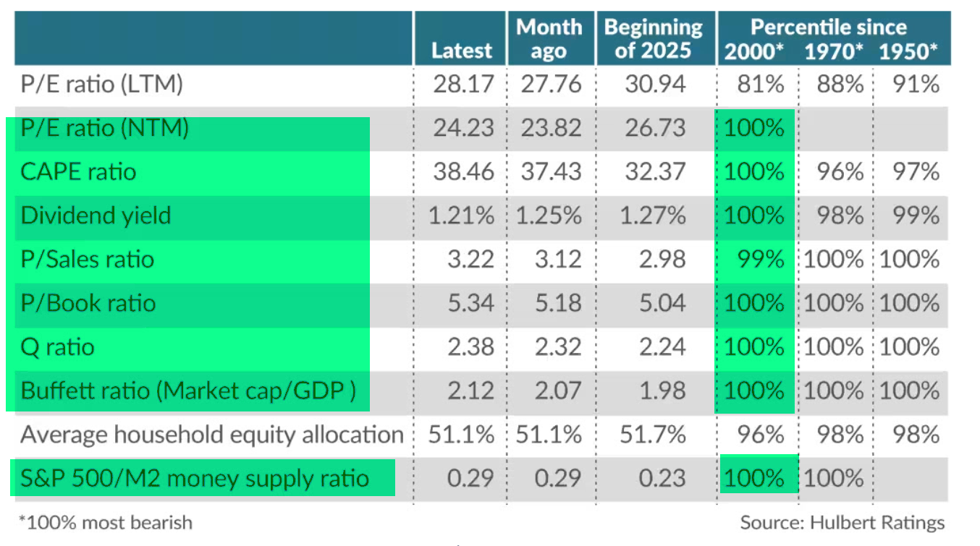Click the Month ago column header

point(549,39)
